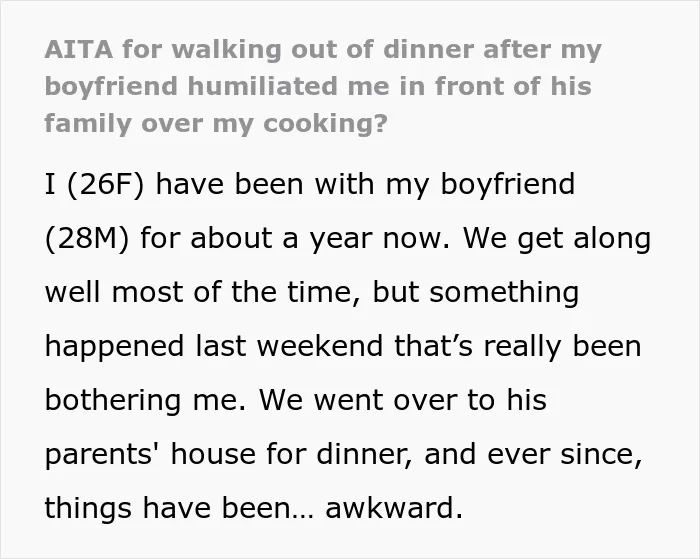700x559 pixels.
Task: Click "and ever since," phrase
Action: pos(533,454)
